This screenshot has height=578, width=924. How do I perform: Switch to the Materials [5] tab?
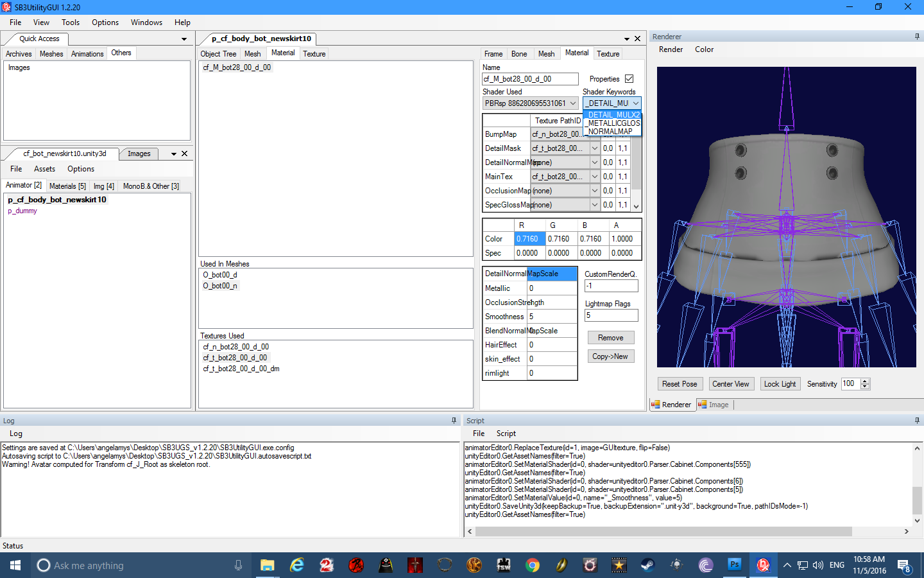(67, 186)
